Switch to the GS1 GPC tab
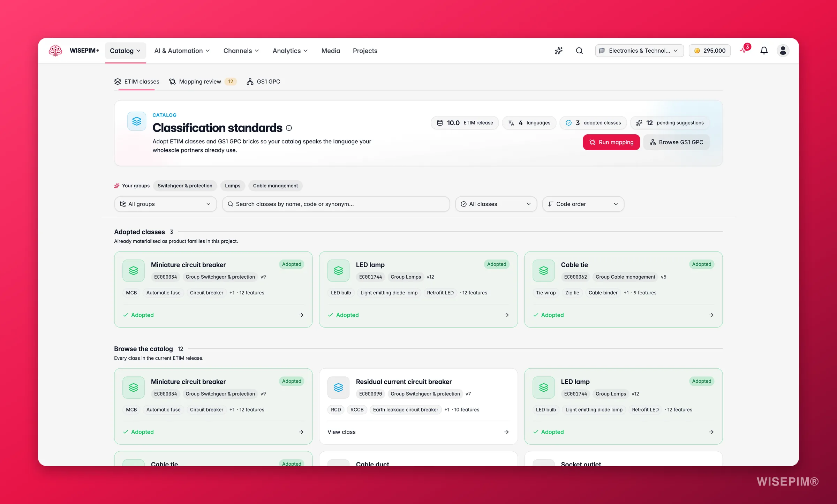The image size is (837, 504). click(263, 82)
